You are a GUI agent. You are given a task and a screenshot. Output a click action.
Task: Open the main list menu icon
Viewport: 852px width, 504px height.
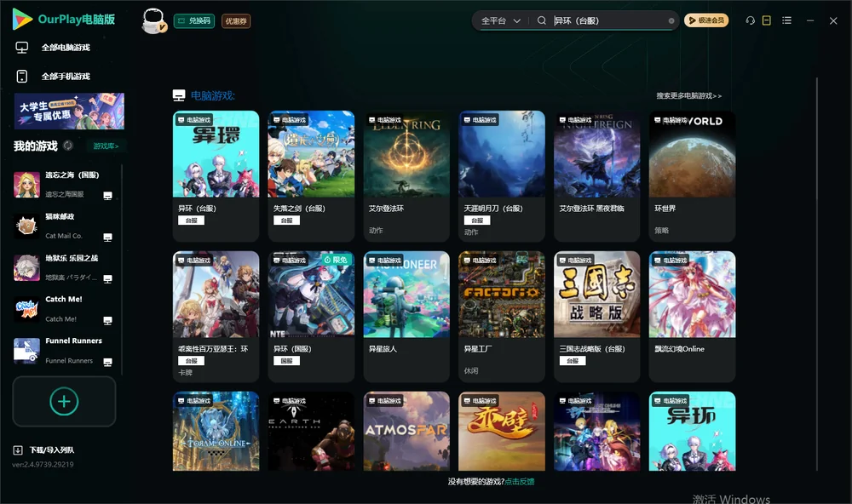pos(786,20)
